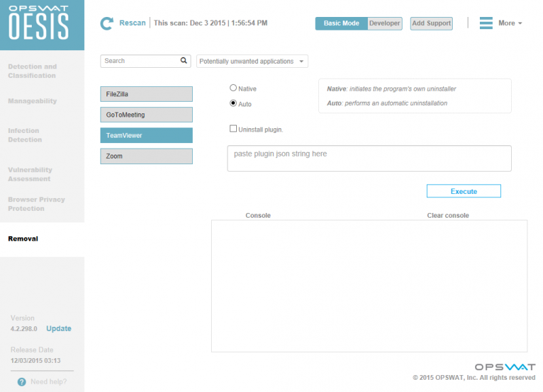
Task: Open Browser Privacy Protection section
Action: [37, 203]
